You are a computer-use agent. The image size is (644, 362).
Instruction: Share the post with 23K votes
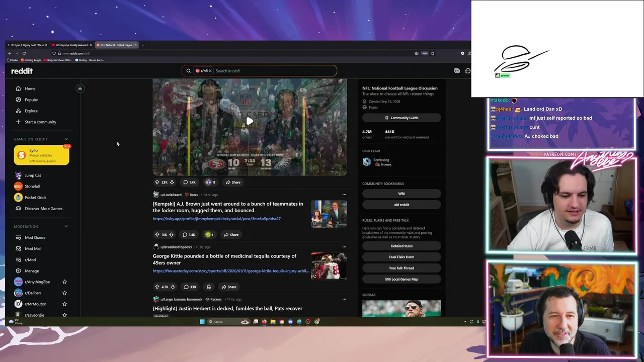point(233,182)
